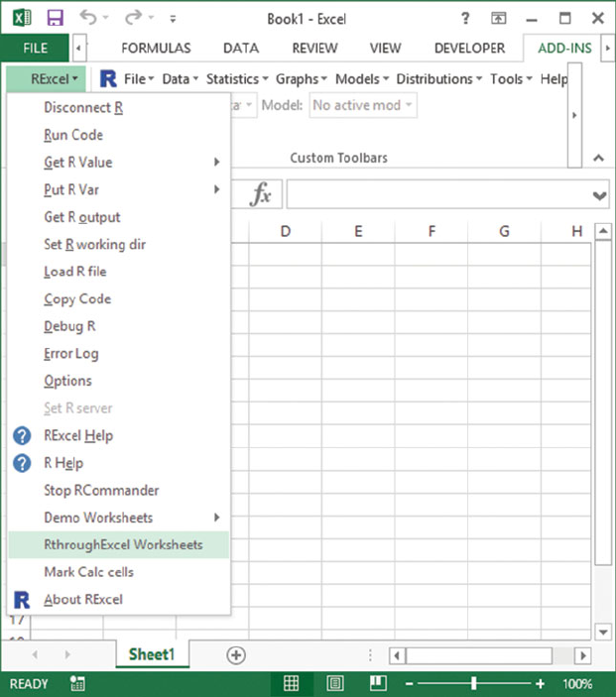616x697 pixels.
Task: Select the Sheet1 tab
Action: 152,654
